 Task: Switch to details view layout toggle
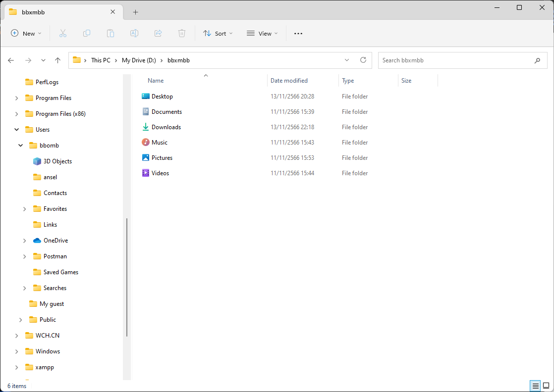point(535,386)
